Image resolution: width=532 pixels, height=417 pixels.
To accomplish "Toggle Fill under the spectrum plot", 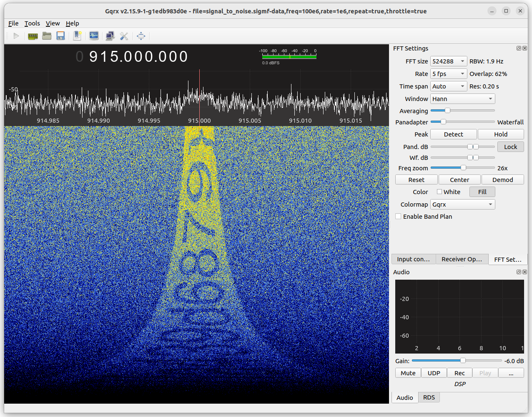I will [482, 192].
